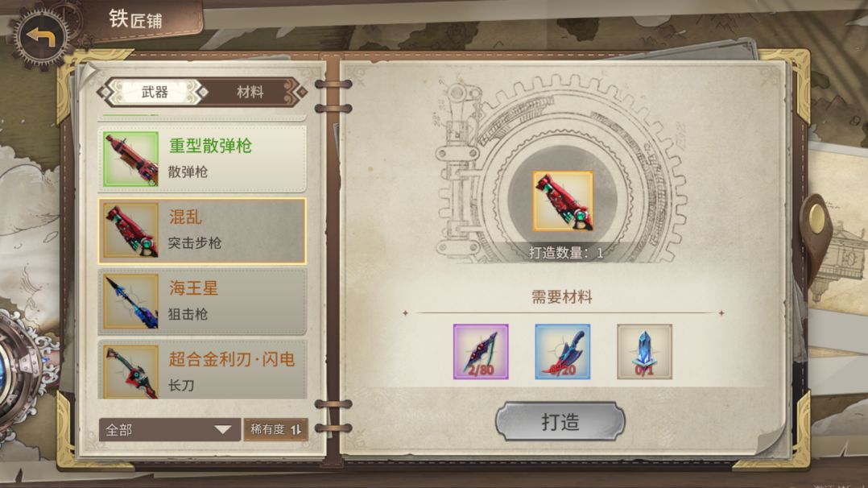
Task: Open the forged weapon preview icon
Action: click(x=563, y=201)
